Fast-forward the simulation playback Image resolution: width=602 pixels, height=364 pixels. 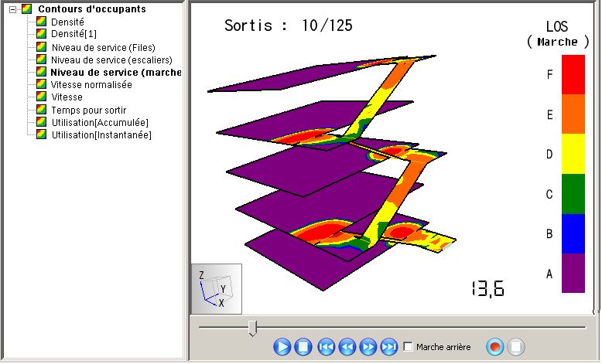[x=368, y=347]
